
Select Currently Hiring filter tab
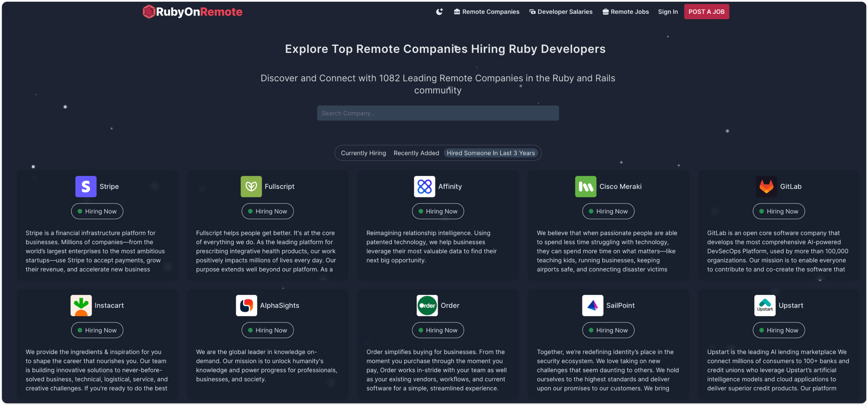[363, 153]
